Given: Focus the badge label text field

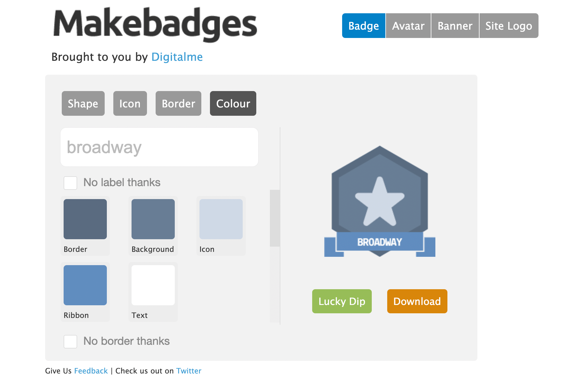Looking at the screenshot, I should pos(159,147).
